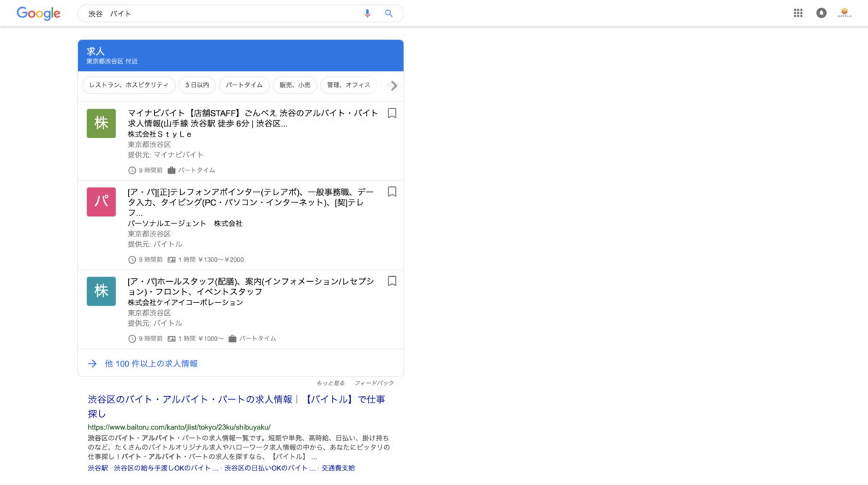The height and width of the screenshot is (485, 868).
Task: Click the baitoru.com URL line
Action: (x=179, y=427)
